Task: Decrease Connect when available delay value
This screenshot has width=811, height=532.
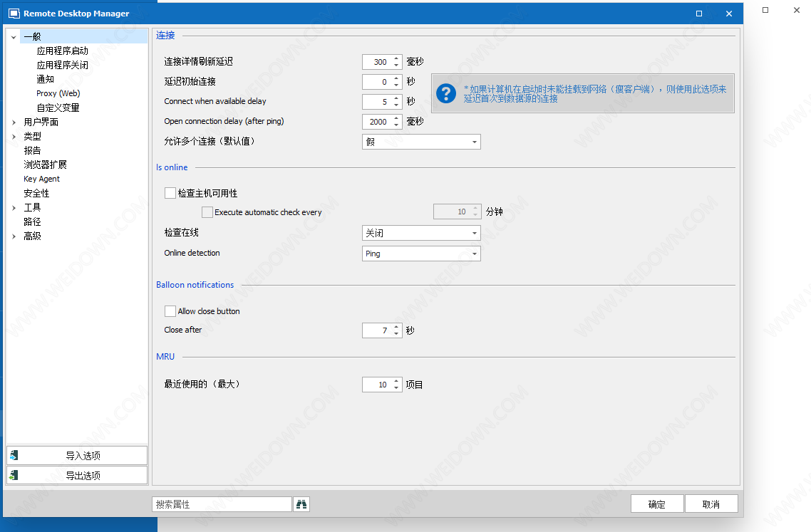Action: 396,105
